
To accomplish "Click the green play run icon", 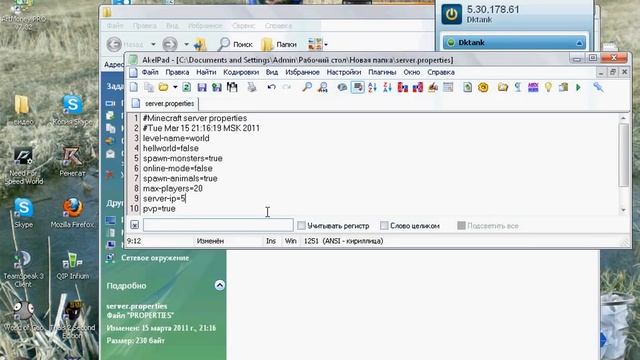I will coord(578,87).
